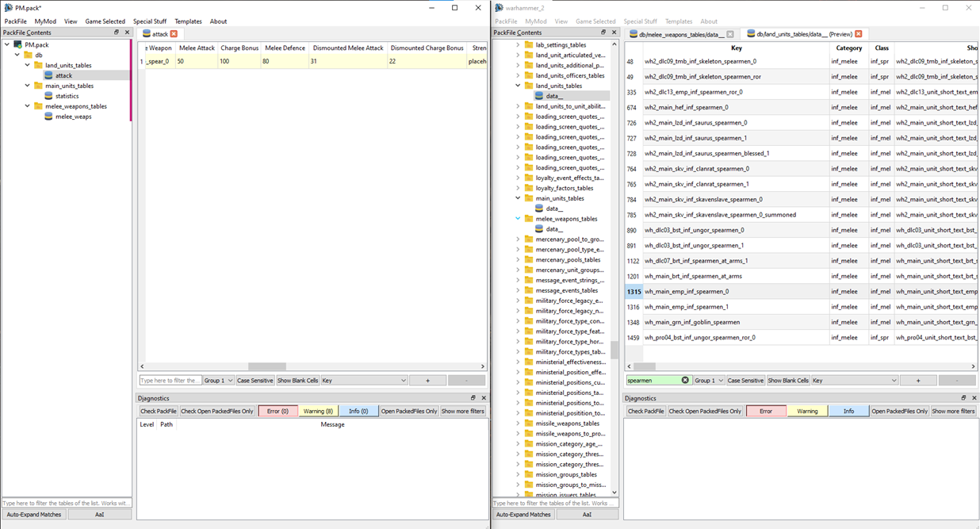Collapse the PM.pack root tree node
The height and width of the screenshot is (529, 980).
click(7, 45)
